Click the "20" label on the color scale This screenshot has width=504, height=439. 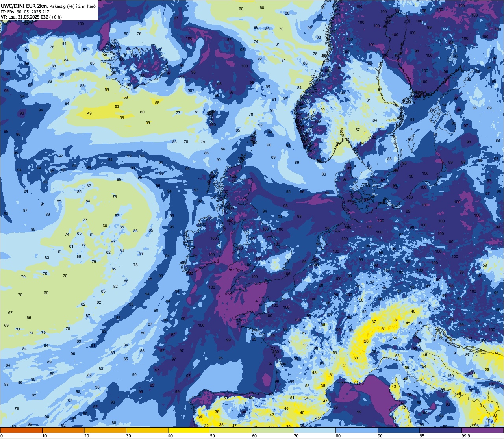coord(87,436)
